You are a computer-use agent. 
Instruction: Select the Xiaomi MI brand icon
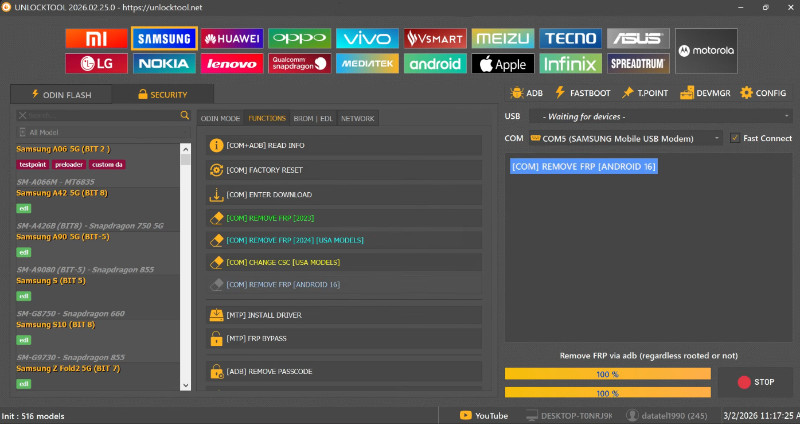pos(96,38)
